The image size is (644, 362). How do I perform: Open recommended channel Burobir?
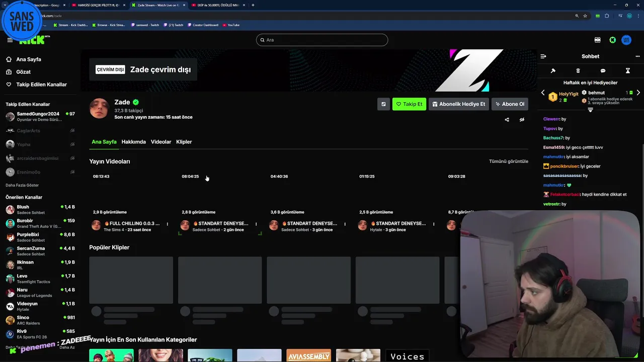point(40,223)
